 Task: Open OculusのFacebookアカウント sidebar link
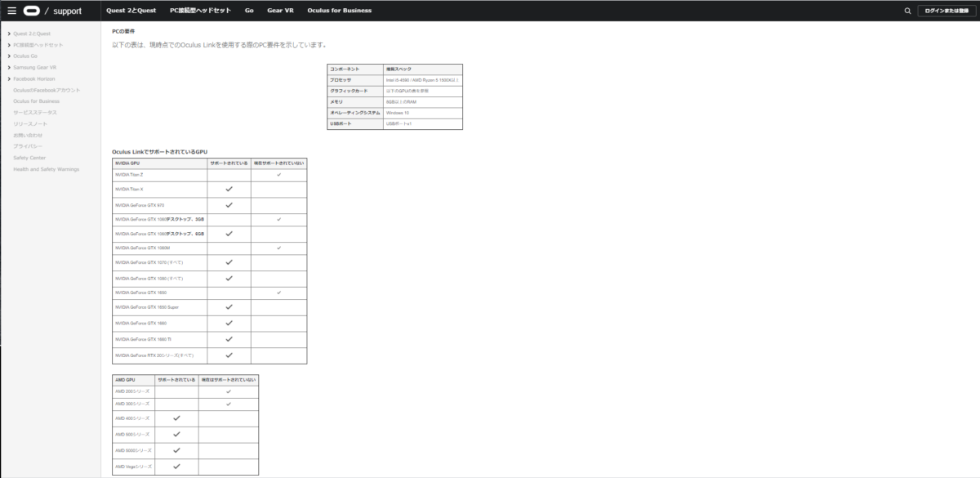[x=47, y=90]
